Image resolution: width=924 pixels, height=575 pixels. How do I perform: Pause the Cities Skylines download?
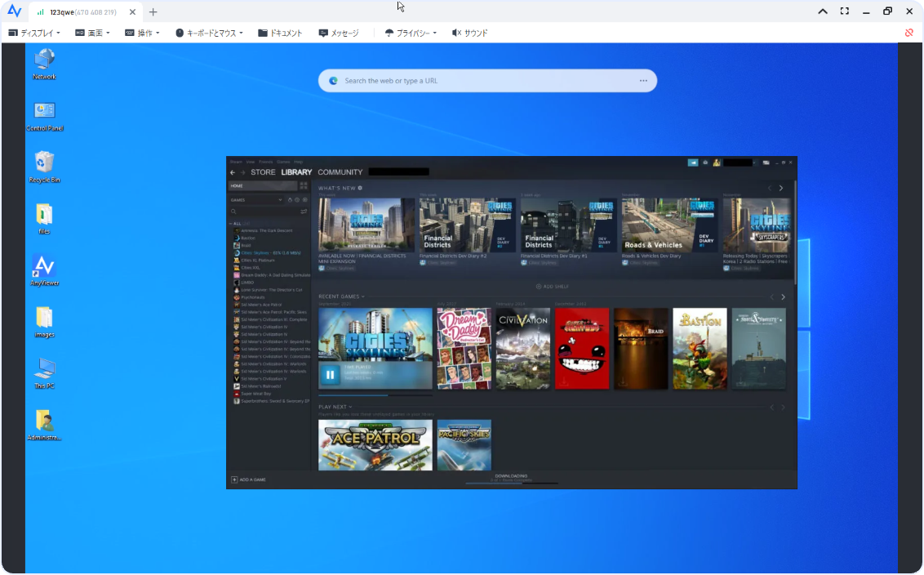point(330,375)
